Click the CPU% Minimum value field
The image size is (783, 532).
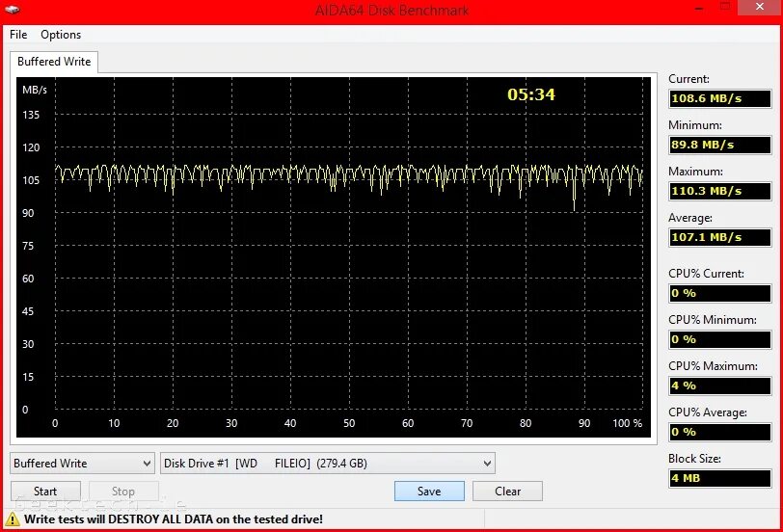click(719, 339)
